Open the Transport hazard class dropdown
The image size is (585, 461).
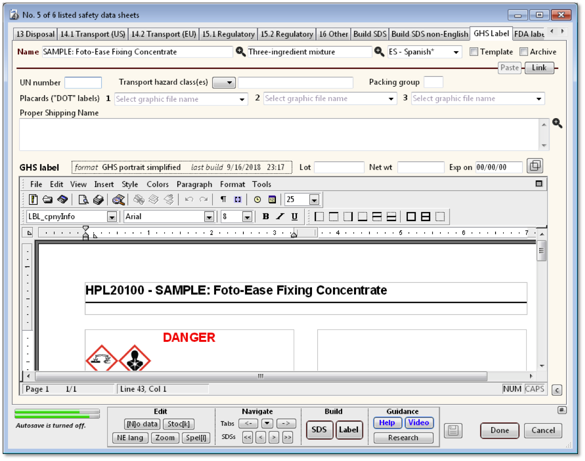tap(224, 82)
